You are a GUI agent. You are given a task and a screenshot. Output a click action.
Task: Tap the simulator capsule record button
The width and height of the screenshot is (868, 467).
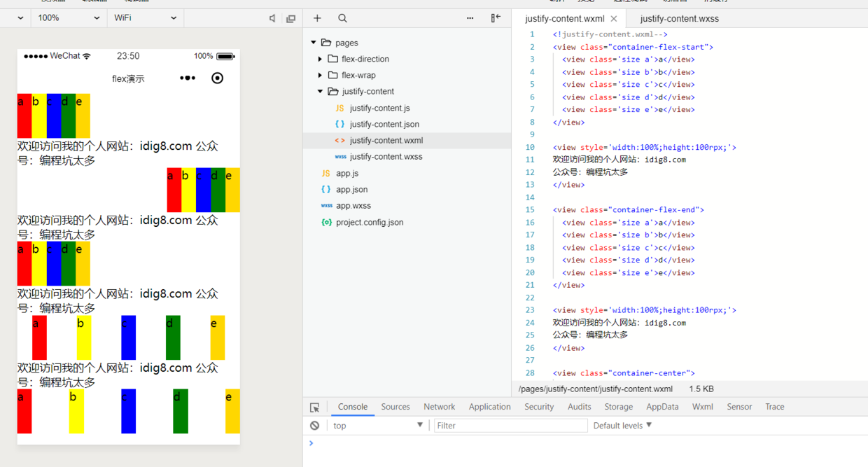point(217,78)
